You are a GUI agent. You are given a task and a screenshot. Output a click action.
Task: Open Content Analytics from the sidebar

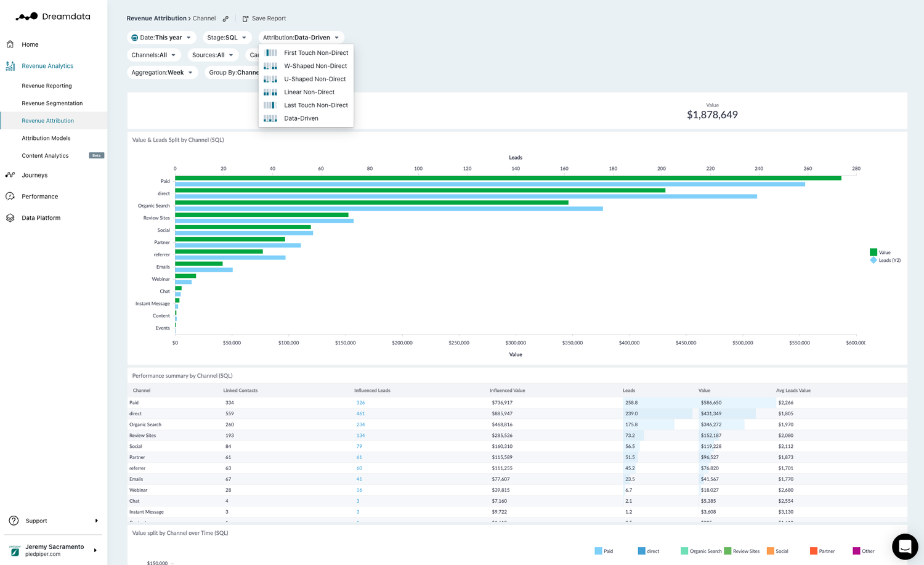(x=45, y=155)
